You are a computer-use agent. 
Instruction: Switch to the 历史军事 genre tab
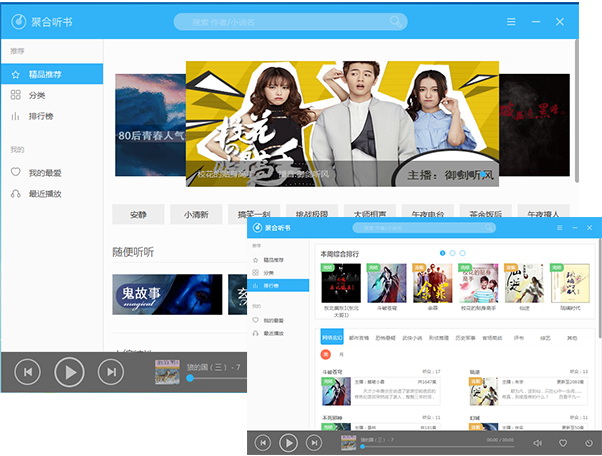(465, 338)
